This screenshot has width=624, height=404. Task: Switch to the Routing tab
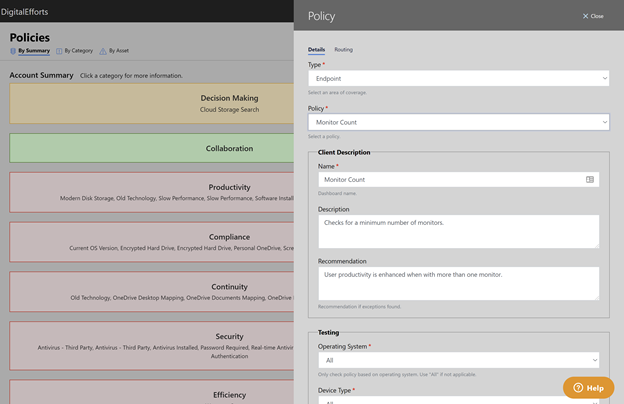pos(343,50)
